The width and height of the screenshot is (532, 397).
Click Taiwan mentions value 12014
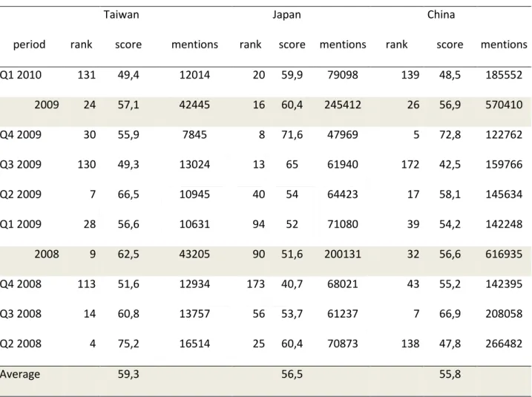pos(194,75)
